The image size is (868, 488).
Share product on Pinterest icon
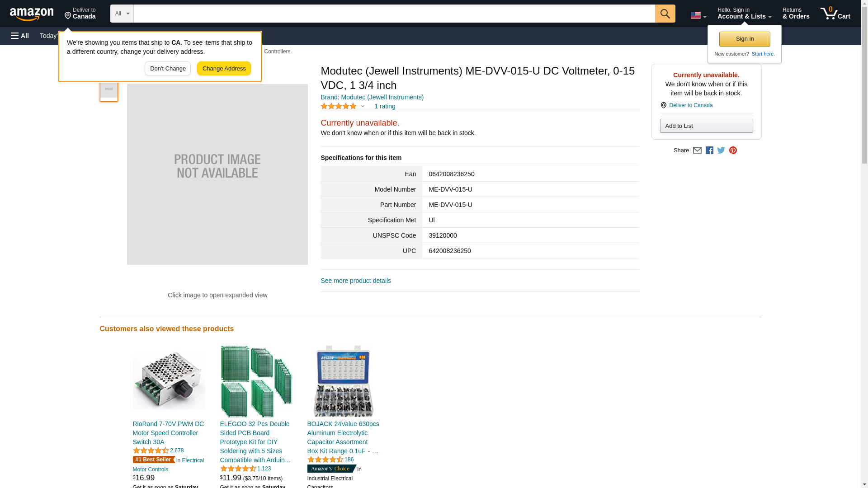733,150
